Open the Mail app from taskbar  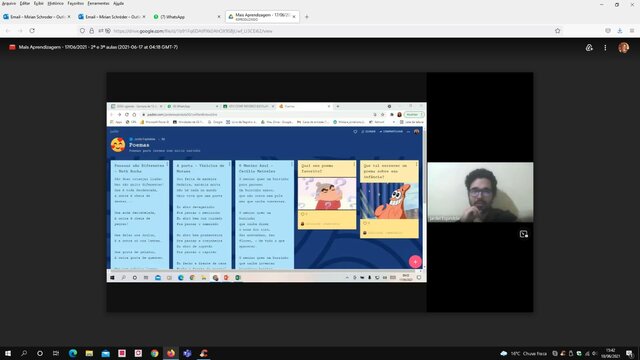click(x=106, y=353)
